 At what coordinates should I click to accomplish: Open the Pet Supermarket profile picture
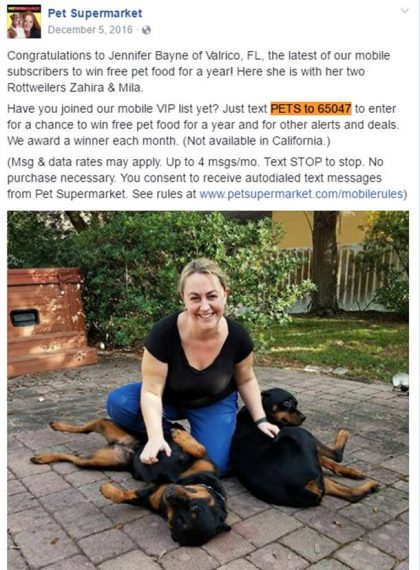point(24,21)
